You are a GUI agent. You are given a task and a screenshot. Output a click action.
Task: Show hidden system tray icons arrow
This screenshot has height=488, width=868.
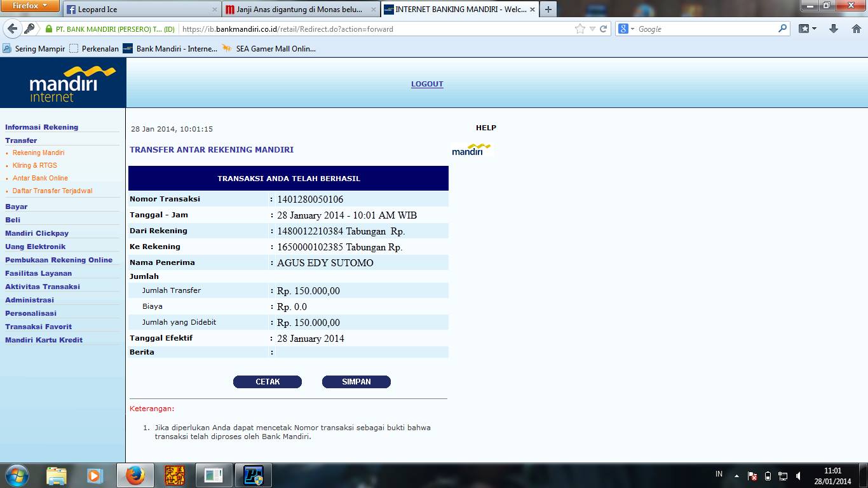pos(736,476)
